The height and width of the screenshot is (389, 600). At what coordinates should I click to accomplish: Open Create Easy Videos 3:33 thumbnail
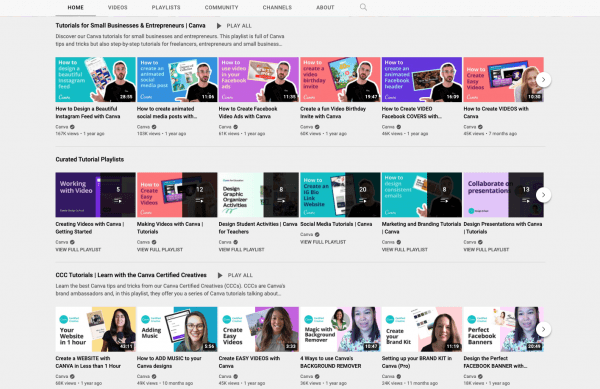258,329
